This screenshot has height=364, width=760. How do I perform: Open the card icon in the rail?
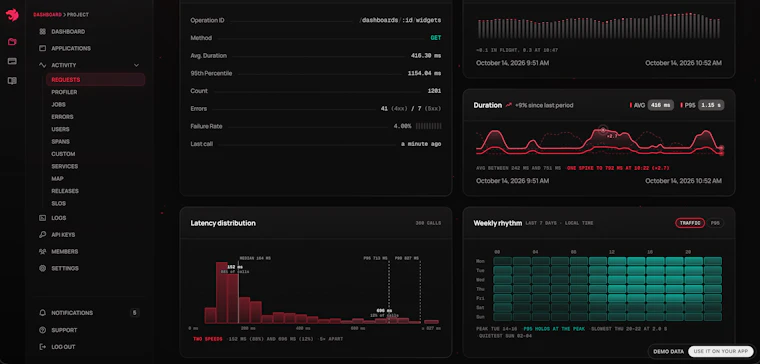click(12, 62)
